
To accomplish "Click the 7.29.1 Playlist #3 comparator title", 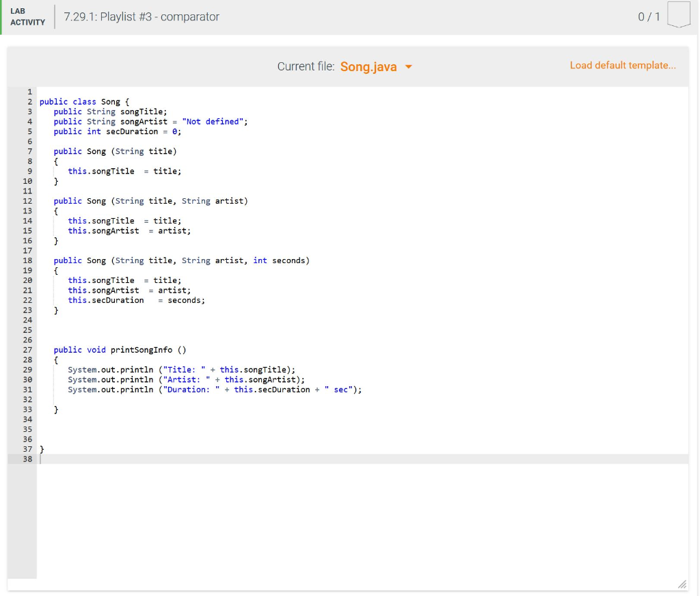I will (141, 16).
